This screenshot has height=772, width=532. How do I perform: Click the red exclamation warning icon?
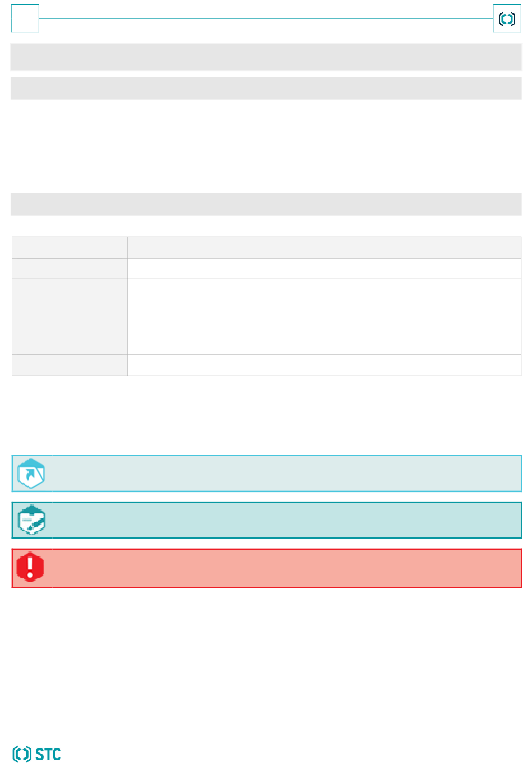tap(30, 567)
